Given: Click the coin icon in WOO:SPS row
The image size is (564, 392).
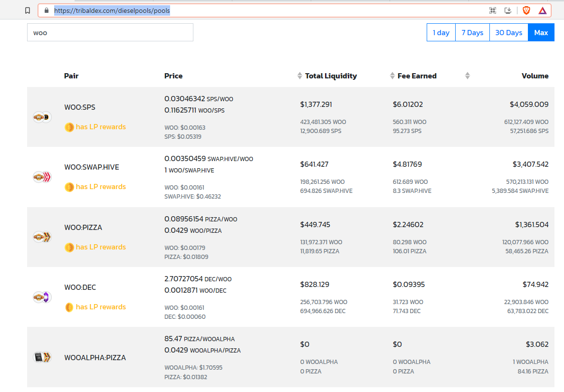Looking at the screenshot, I should (x=69, y=127).
